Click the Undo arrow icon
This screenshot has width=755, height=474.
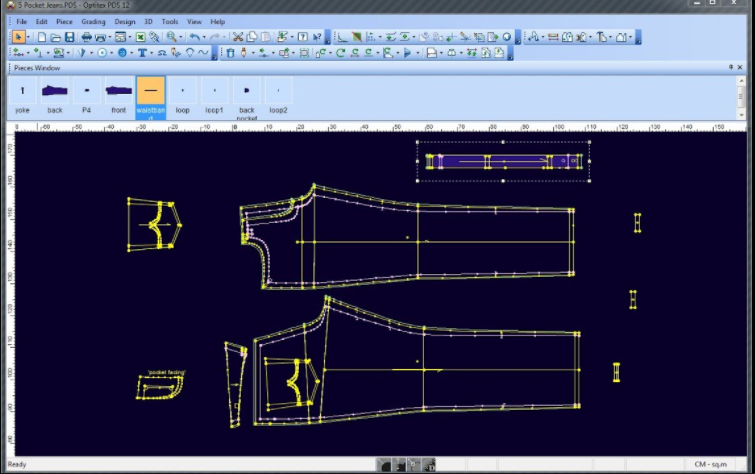pos(193,37)
